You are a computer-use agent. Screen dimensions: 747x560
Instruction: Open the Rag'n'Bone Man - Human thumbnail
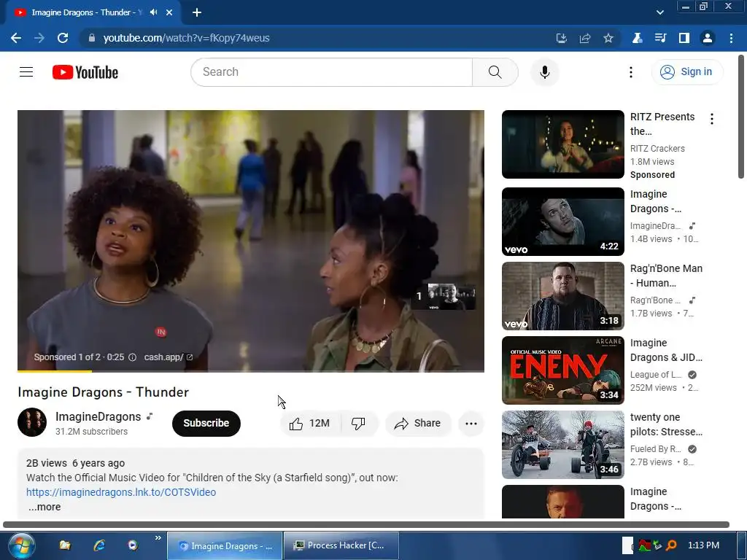(x=562, y=296)
